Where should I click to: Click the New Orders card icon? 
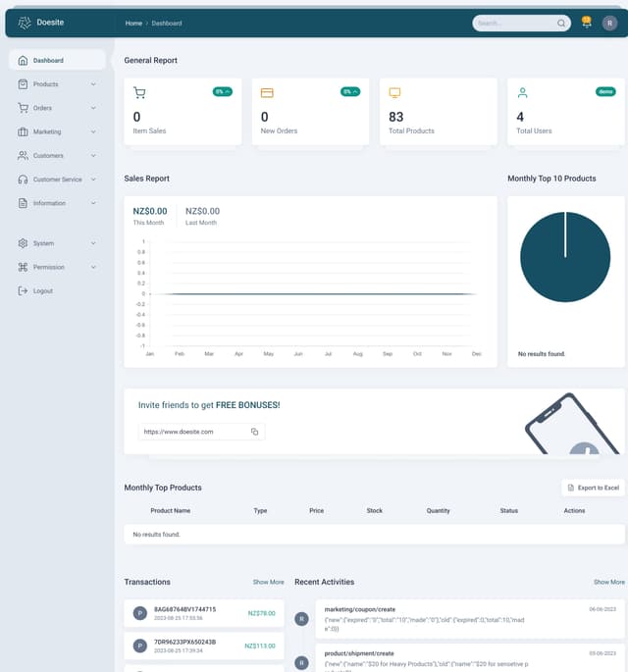coord(266,93)
